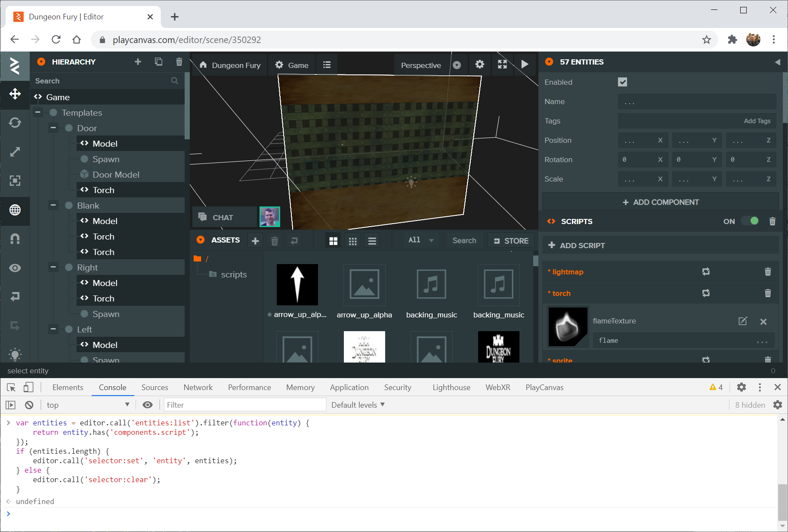The width and height of the screenshot is (788, 532).
Task: Clear the flameTexture asset field
Action: (x=763, y=322)
